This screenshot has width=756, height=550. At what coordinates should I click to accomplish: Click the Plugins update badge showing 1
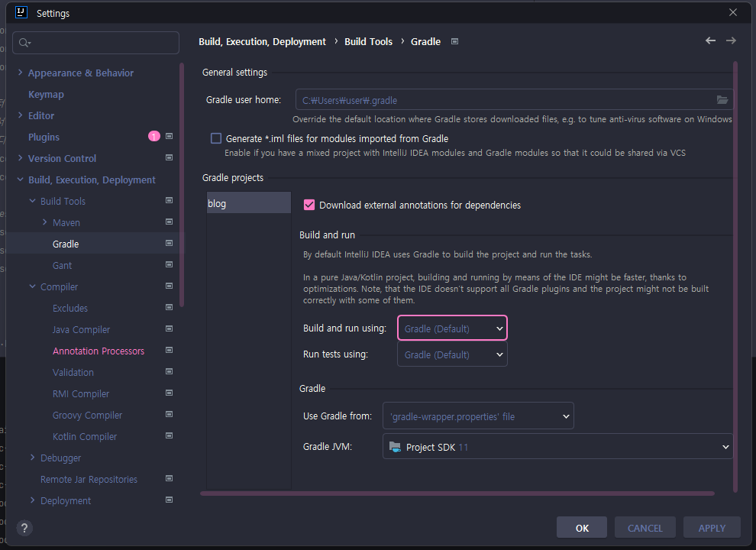153,137
